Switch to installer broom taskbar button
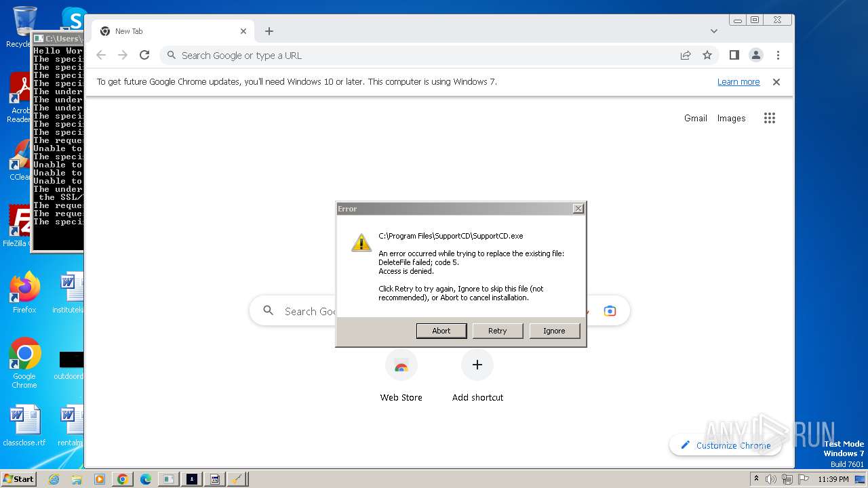Image resolution: width=868 pixels, height=488 pixels. (x=238, y=479)
